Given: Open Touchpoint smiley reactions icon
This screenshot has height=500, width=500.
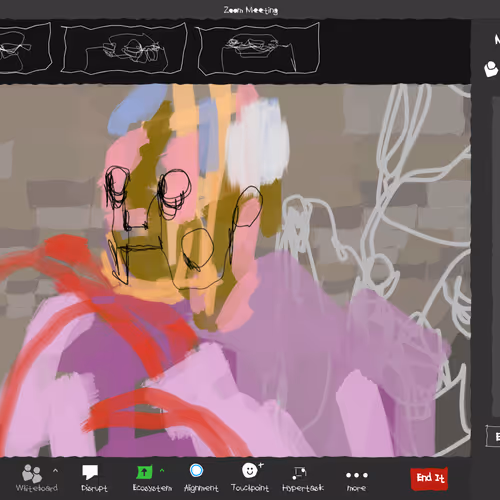Looking at the screenshot, I should coord(252,470).
